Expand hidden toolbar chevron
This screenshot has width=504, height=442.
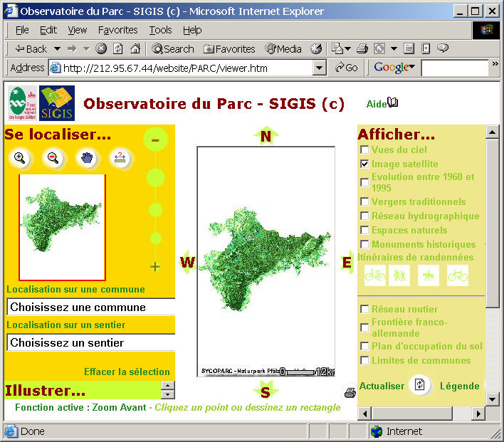(x=495, y=63)
